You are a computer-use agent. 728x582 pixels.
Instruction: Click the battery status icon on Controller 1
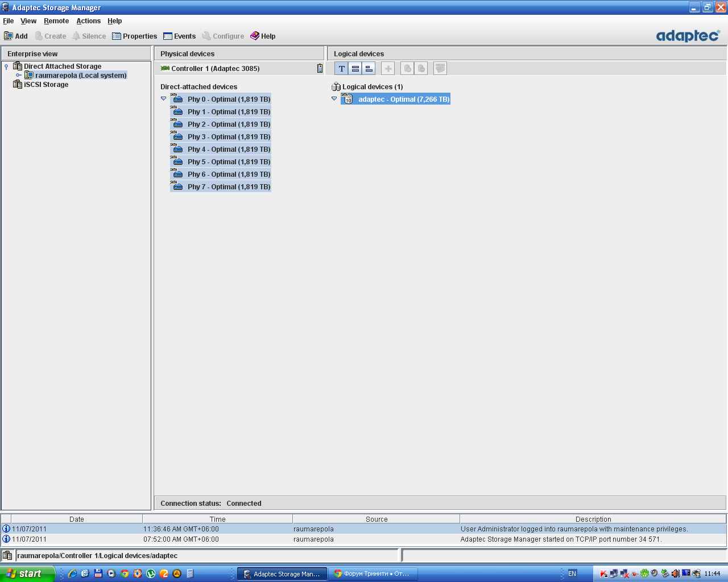click(x=320, y=68)
